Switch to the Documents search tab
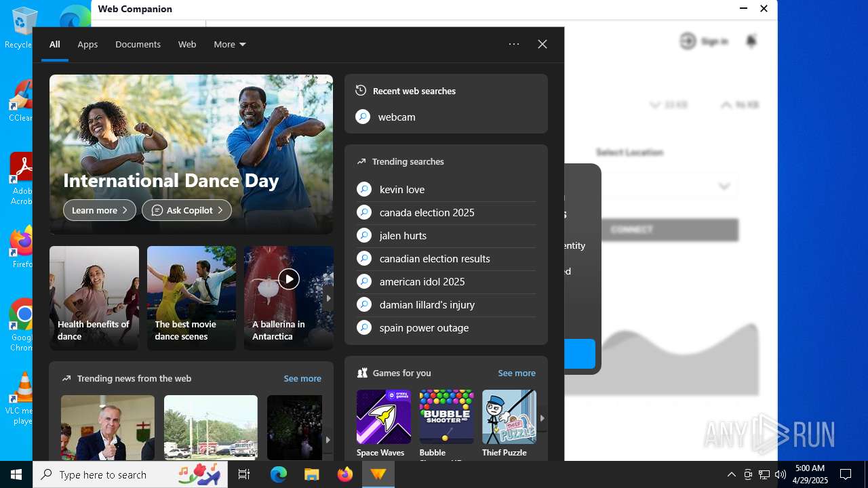Image resolution: width=868 pixels, height=488 pixels. tap(138, 44)
